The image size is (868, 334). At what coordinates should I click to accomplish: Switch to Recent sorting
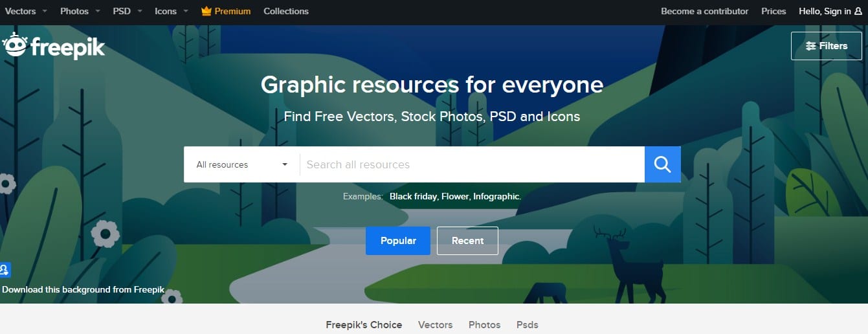[x=467, y=241]
